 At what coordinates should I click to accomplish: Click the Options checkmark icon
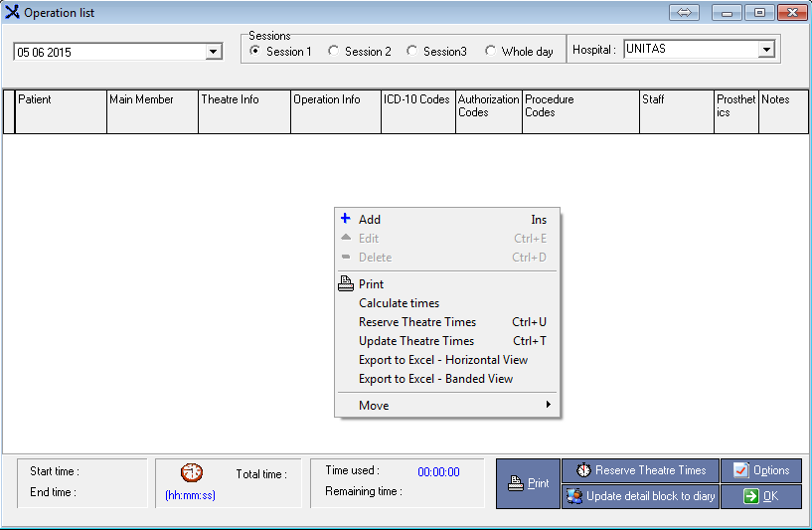point(740,470)
